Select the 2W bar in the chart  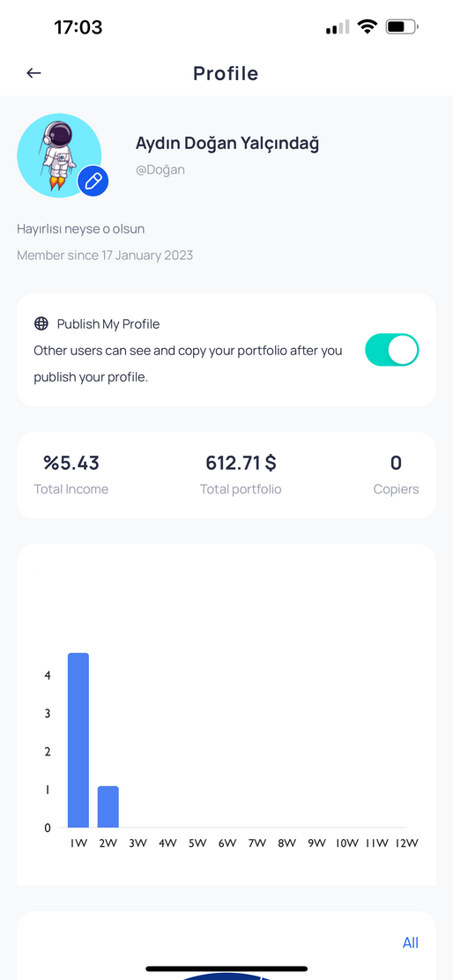tap(108, 807)
